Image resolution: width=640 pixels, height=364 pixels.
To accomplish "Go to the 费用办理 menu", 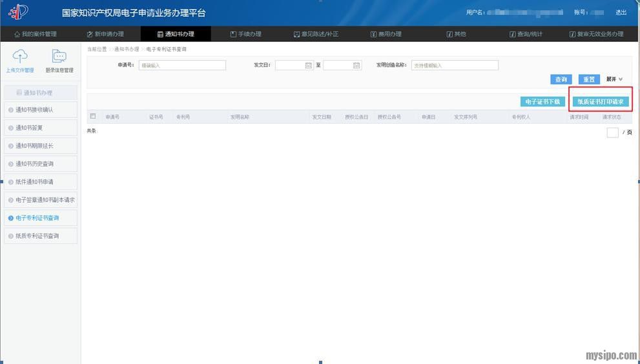I will (x=386, y=34).
